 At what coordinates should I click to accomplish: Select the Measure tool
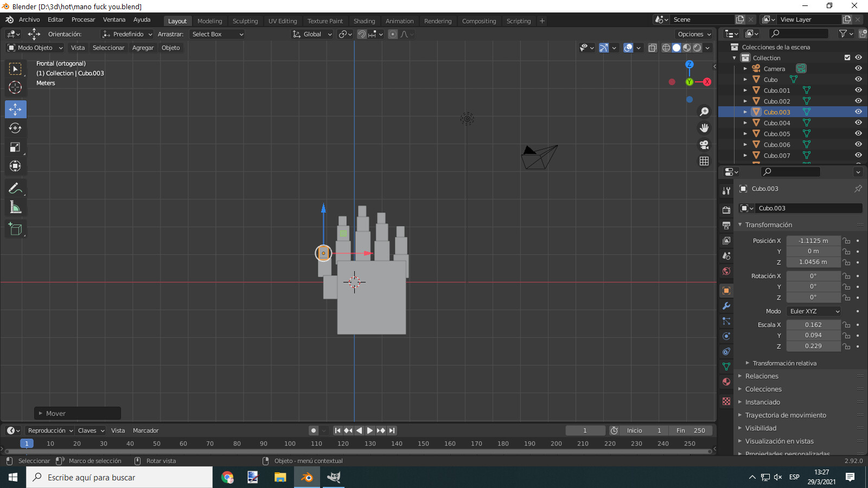15,207
